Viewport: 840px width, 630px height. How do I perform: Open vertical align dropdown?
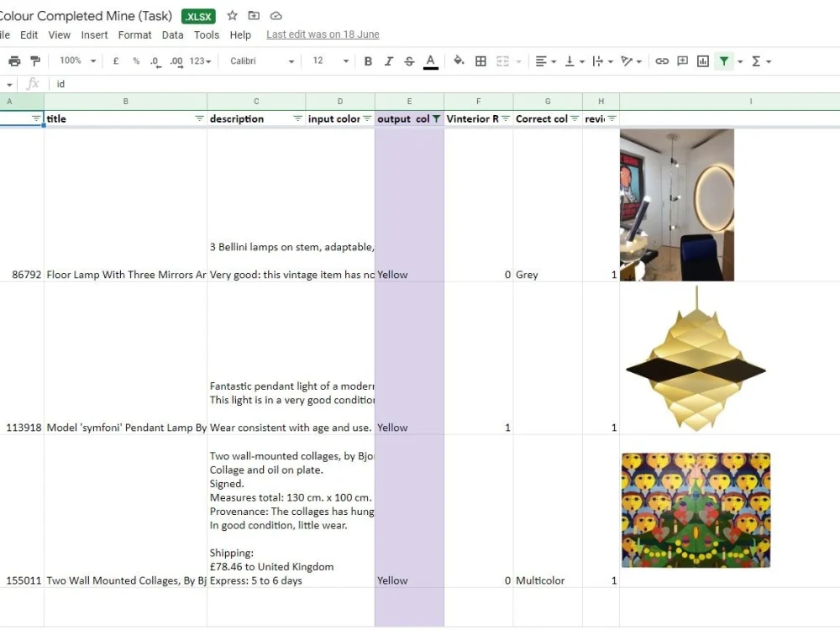pos(575,61)
